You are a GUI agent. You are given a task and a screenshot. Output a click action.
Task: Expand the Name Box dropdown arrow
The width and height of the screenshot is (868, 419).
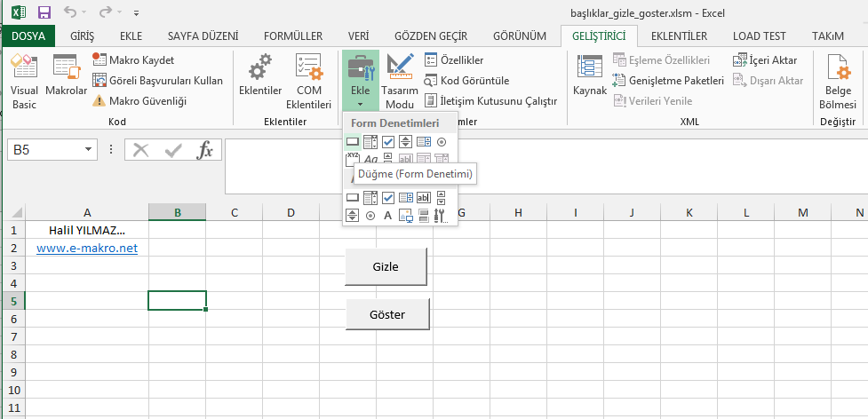88,150
